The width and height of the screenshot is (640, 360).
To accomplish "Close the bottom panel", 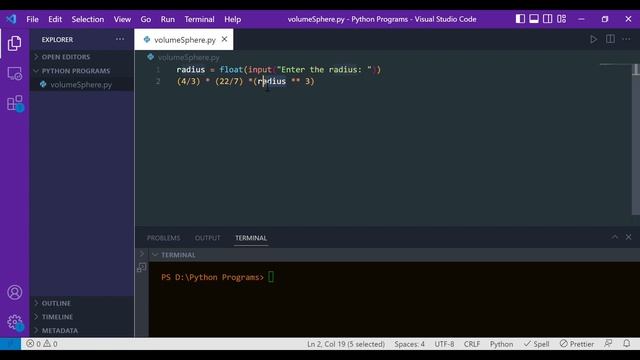I will pyautogui.click(x=629, y=237).
